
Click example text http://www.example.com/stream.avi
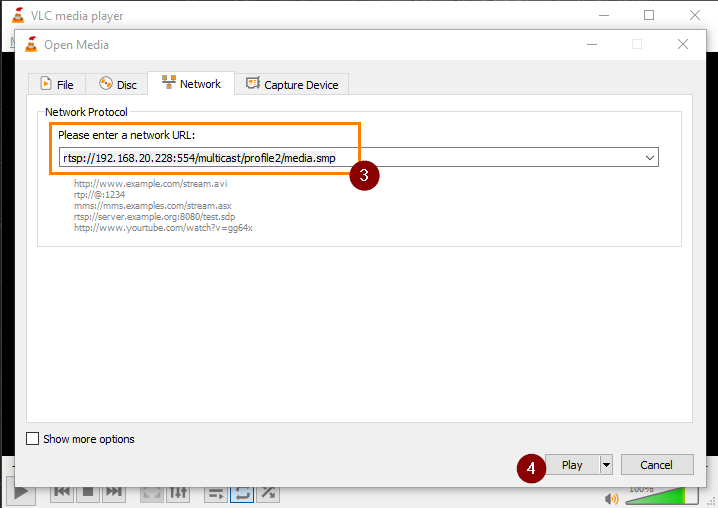(151, 184)
